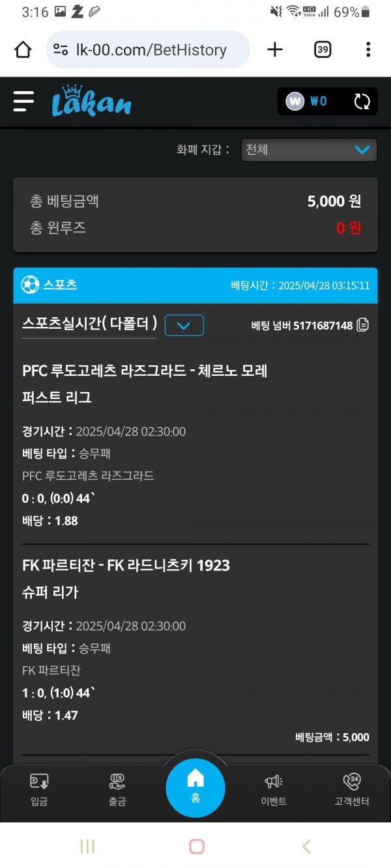
Task: Open the browser three-dot menu
Action: [x=368, y=49]
